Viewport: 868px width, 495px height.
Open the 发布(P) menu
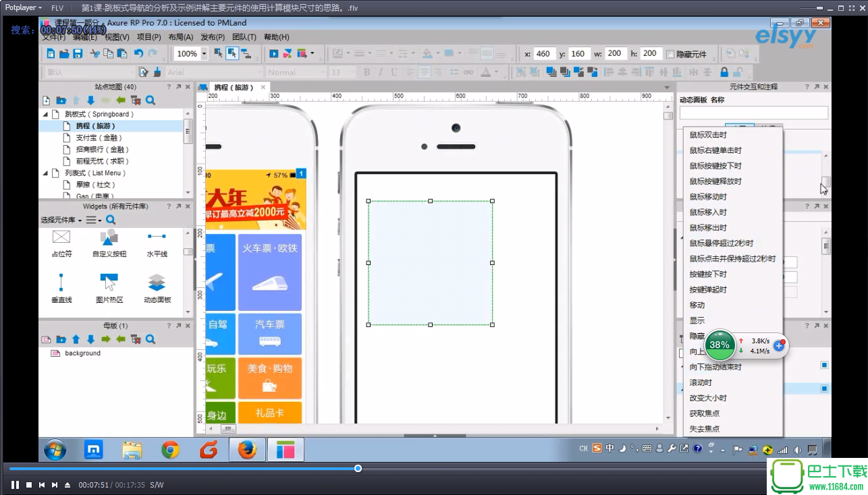click(x=213, y=37)
